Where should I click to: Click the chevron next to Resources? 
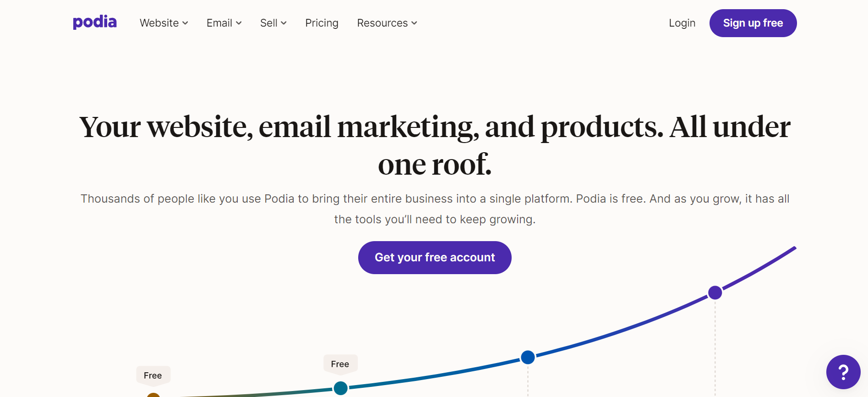point(414,23)
